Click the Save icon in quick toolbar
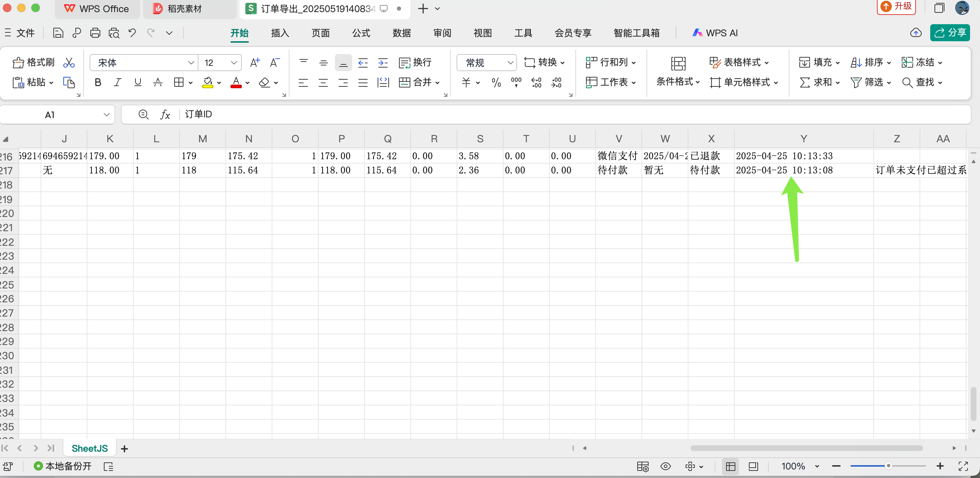 point(58,33)
